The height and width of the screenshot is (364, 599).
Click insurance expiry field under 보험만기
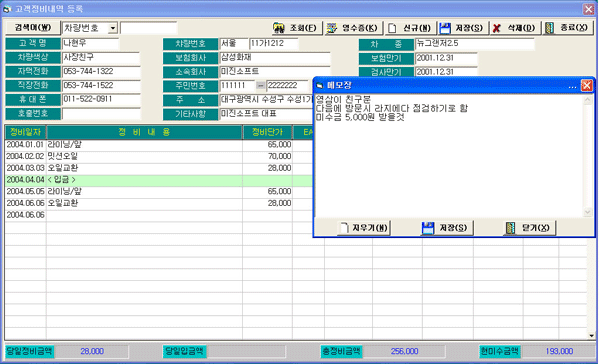[446, 58]
